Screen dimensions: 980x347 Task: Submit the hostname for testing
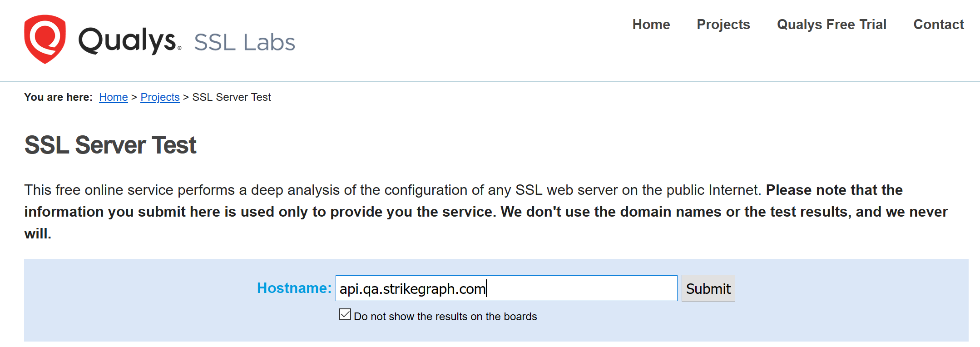click(708, 288)
